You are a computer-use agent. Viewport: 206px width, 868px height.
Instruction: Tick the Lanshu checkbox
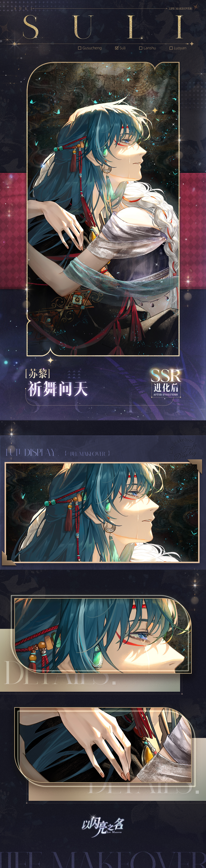[141, 48]
